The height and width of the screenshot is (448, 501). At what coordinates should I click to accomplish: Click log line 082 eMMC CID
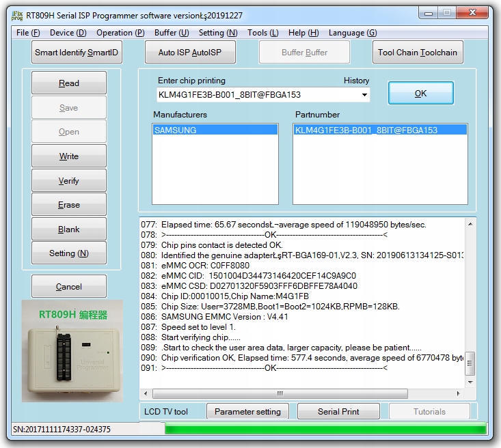click(x=249, y=276)
